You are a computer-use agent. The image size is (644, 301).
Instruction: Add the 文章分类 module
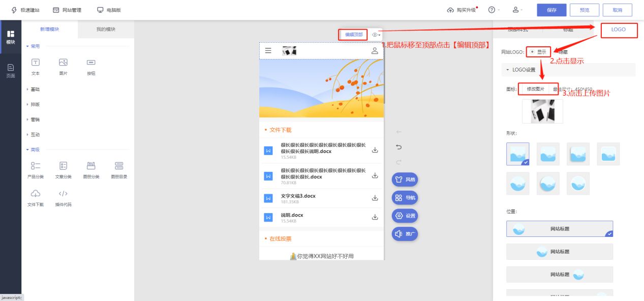pos(64,170)
